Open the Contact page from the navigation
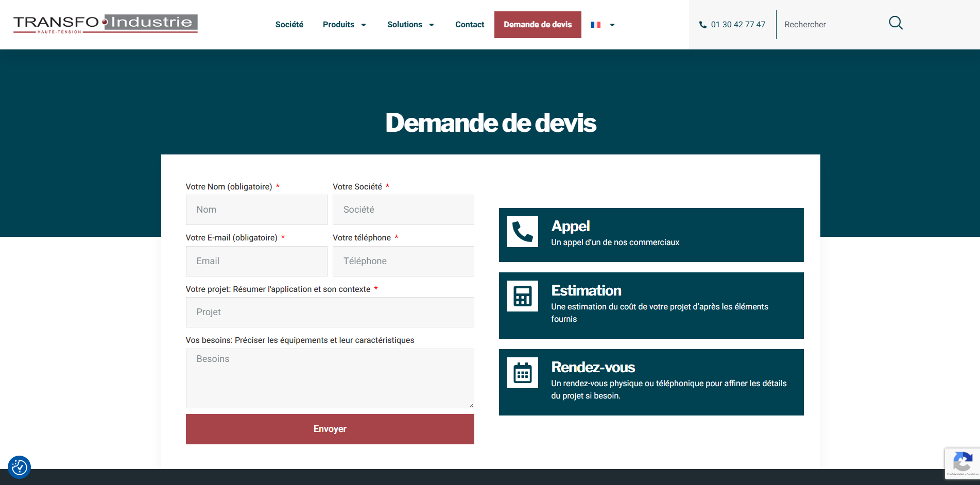 469,24
